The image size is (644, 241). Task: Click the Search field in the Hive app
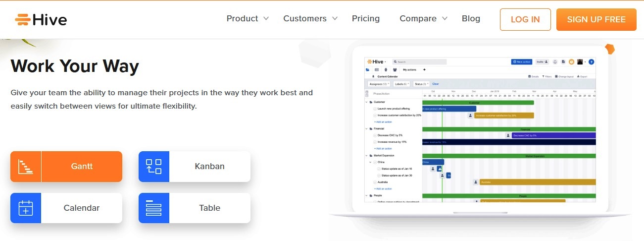click(x=420, y=62)
